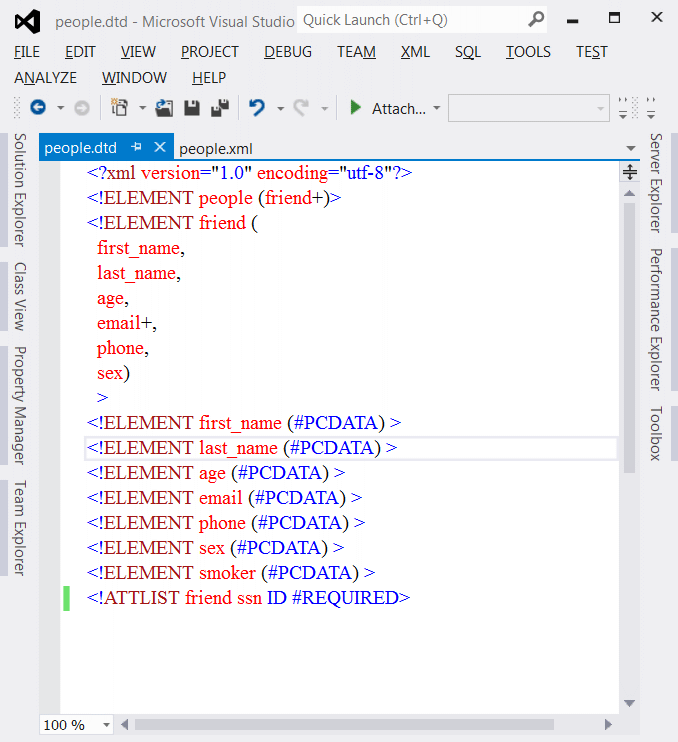Image resolution: width=678 pixels, height=742 pixels.
Task: Click the Visual Studio logo icon
Action: tap(27, 22)
